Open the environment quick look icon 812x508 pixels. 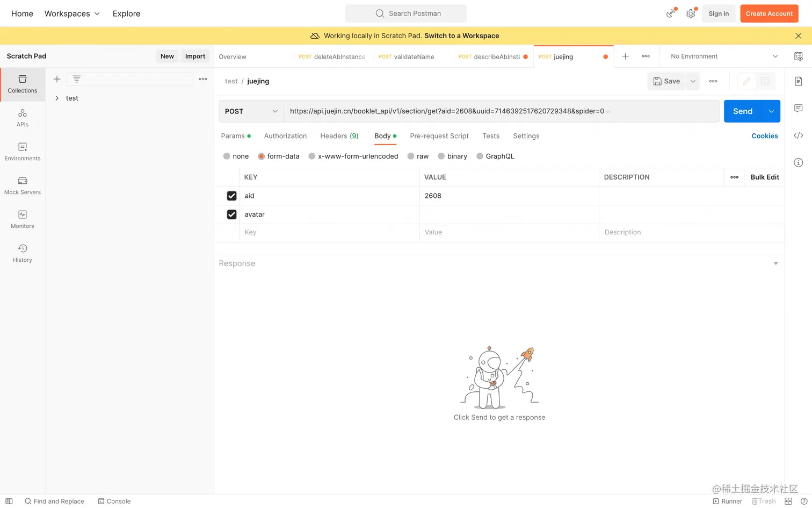799,56
